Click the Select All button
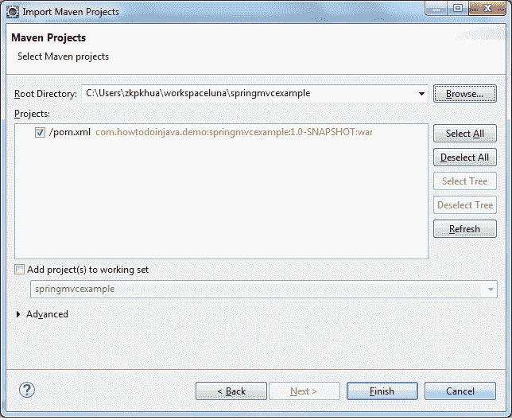 pos(464,134)
